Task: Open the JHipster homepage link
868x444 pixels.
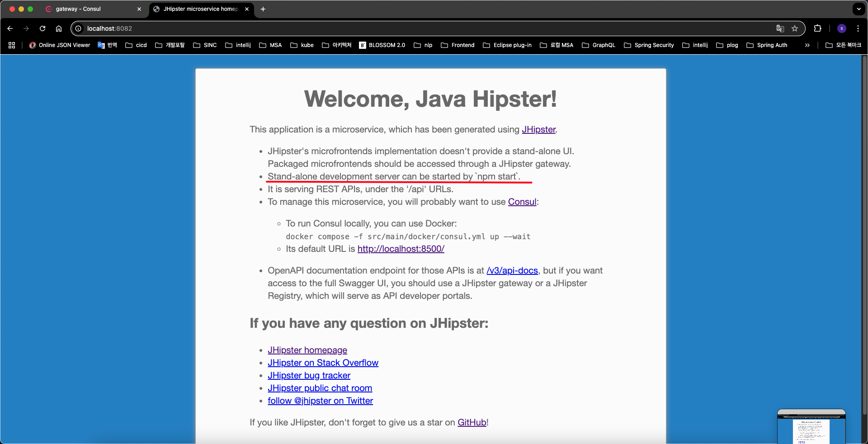Action: click(307, 350)
